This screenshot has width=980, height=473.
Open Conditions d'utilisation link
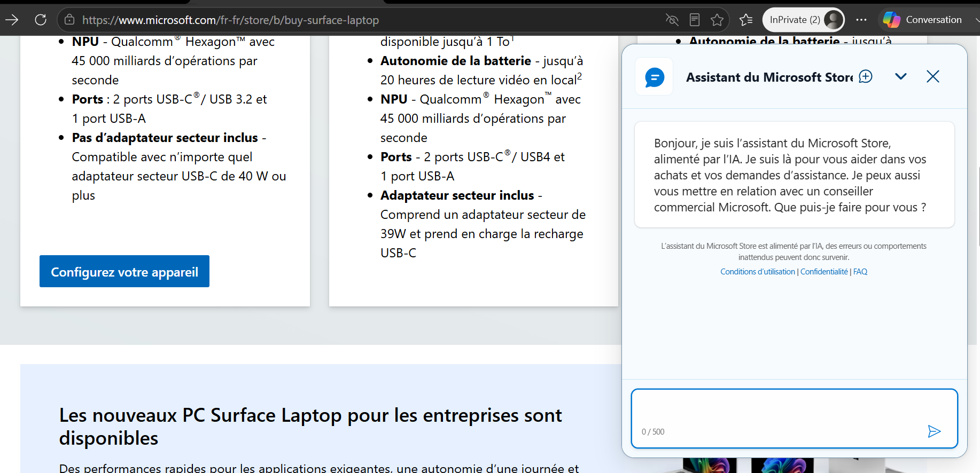(x=757, y=272)
